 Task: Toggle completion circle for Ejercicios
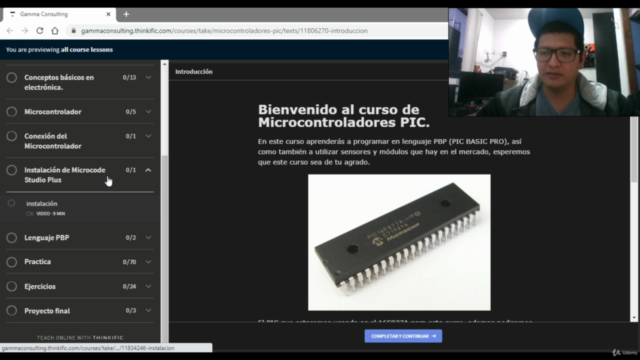click(11, 286)
